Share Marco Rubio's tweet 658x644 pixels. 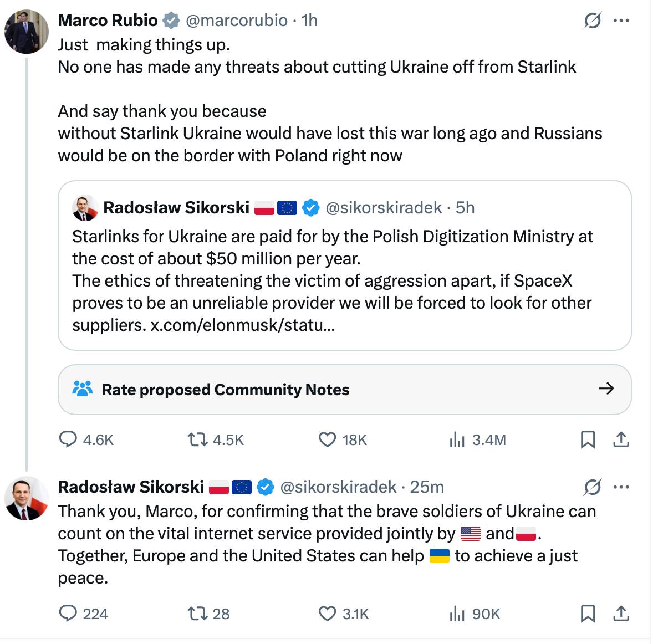click(x=621, y=439)
